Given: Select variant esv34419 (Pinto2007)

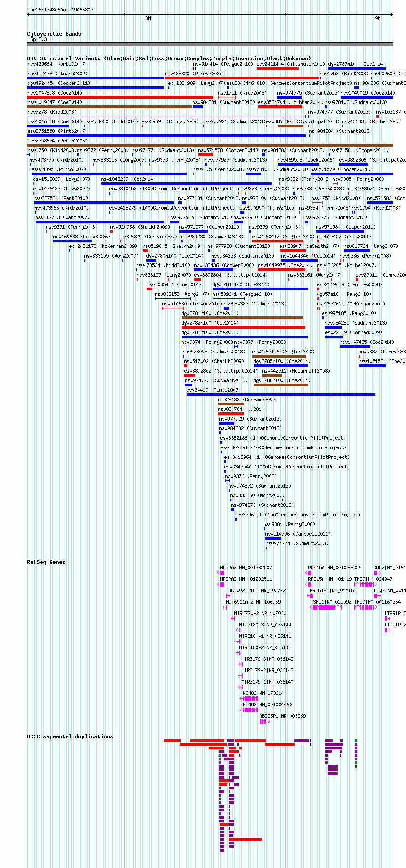Looking at the screenshot, I should [x=281, y=395].
